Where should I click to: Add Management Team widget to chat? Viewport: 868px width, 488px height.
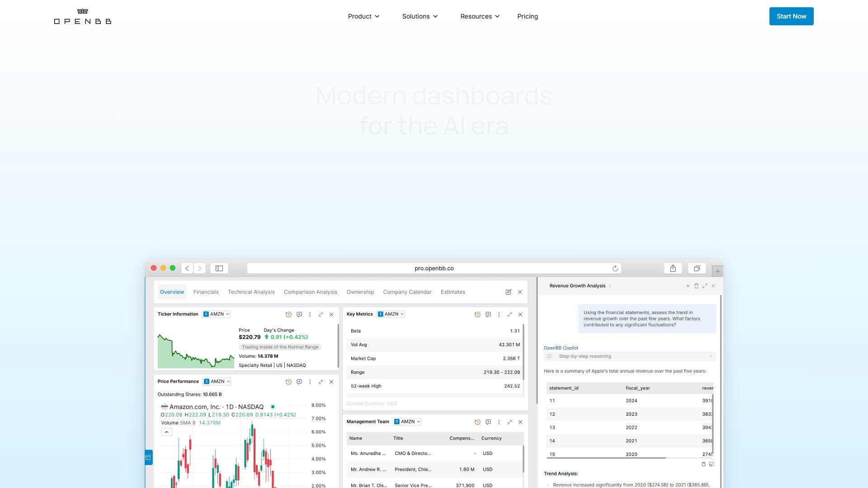(x=488, y=422)
